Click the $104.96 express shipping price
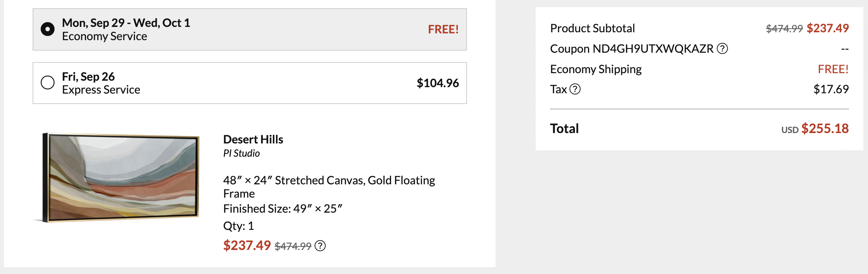Viewport: 868px width, 274px height. (438, 83)
